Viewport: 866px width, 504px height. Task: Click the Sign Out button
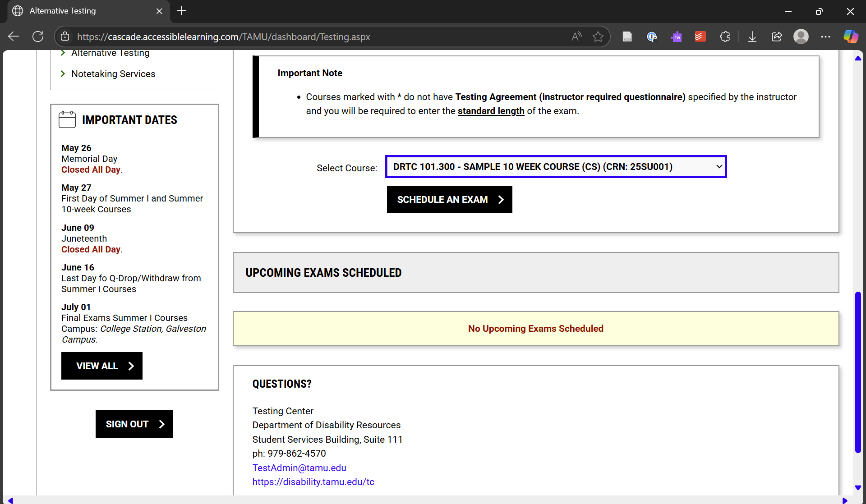pos(134,424)
